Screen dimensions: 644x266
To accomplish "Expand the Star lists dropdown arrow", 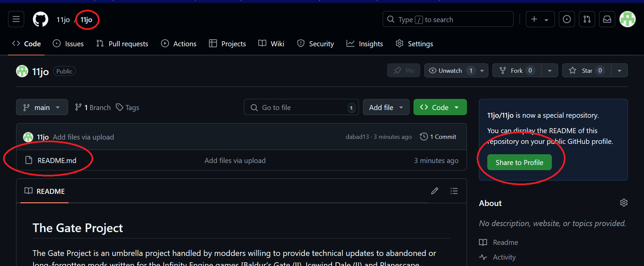I will [x=620, y=70].
